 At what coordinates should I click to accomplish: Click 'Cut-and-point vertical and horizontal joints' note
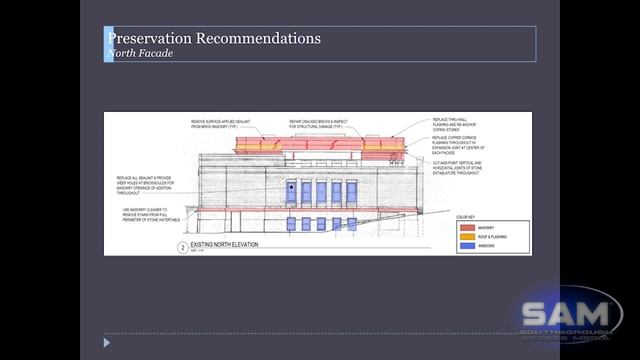457,168
